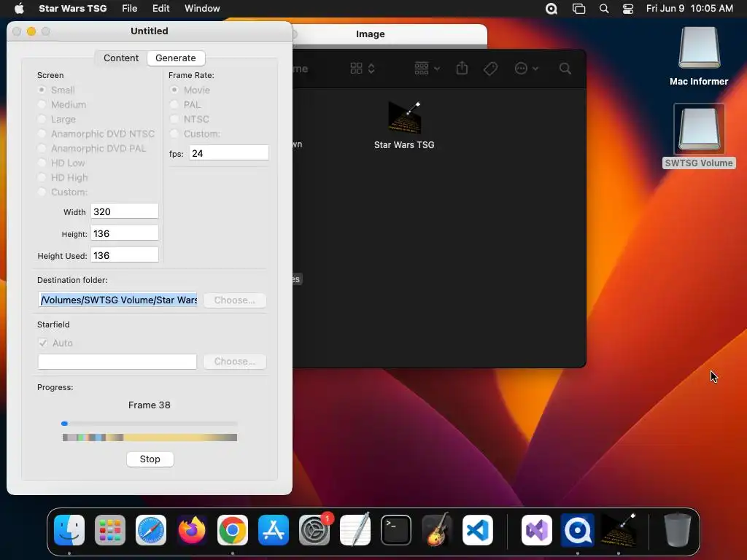Open the Edit menu

(161, 9)
